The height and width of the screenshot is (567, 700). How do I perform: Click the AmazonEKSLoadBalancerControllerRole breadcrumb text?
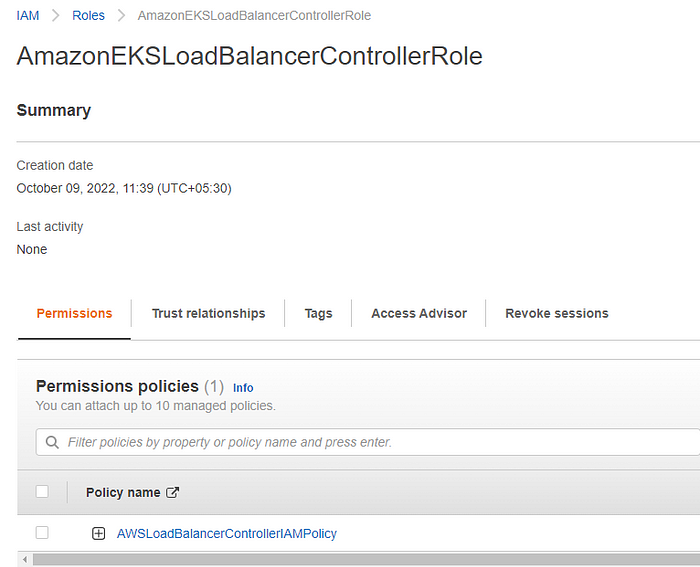[x=254, y=16]
